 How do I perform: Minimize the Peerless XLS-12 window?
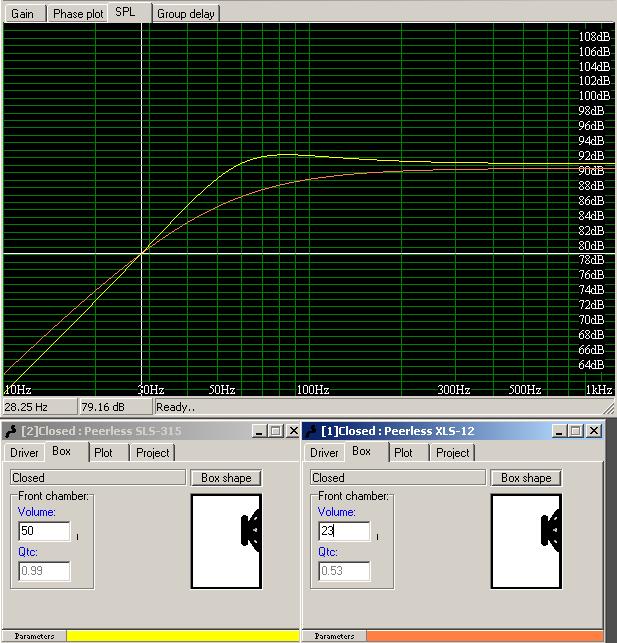point(559,431)
